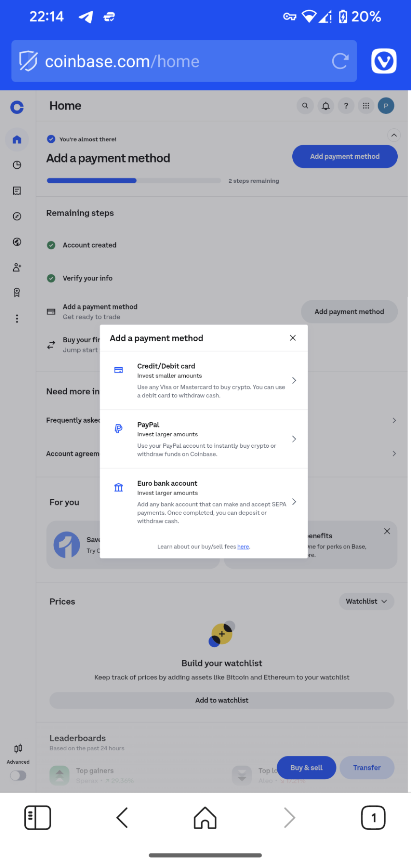Viewport: 411px width, 868px height.
Task: Open the profile avatar P
Action: tap(386, 106)
